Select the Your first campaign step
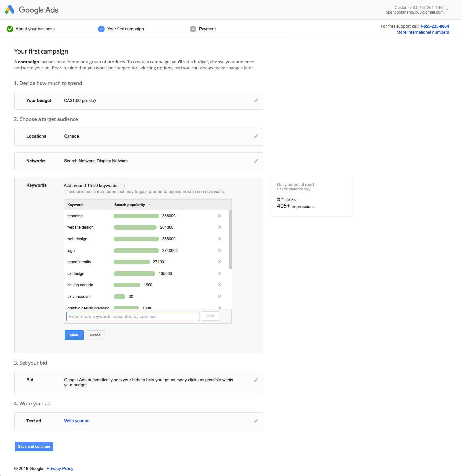This screenshot has width=463, height=476. click(125, 29)
